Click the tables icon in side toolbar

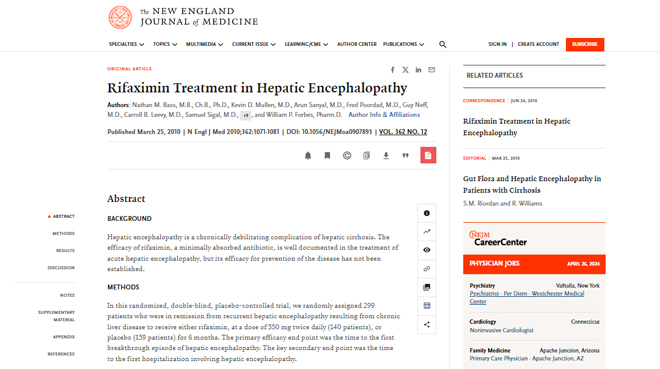point(427,306)
